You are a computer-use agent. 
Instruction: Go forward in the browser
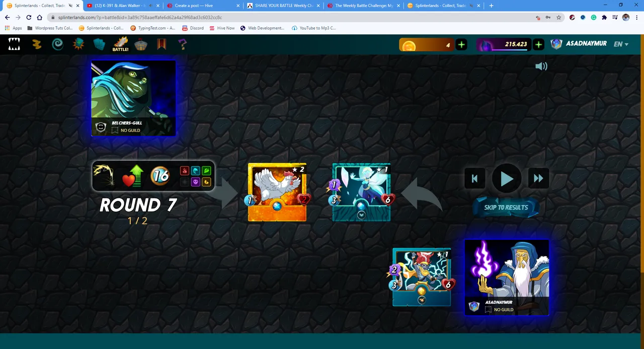(18, 17)
